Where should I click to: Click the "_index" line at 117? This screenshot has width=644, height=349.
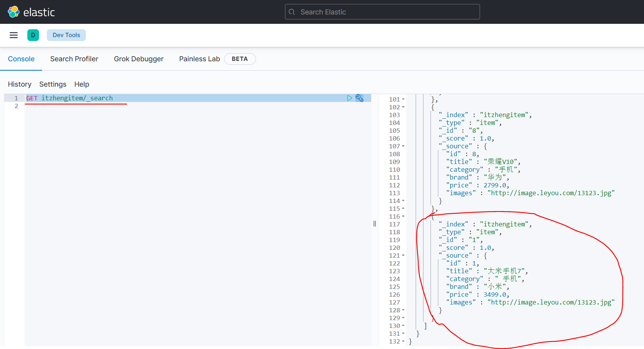point(485,224)
